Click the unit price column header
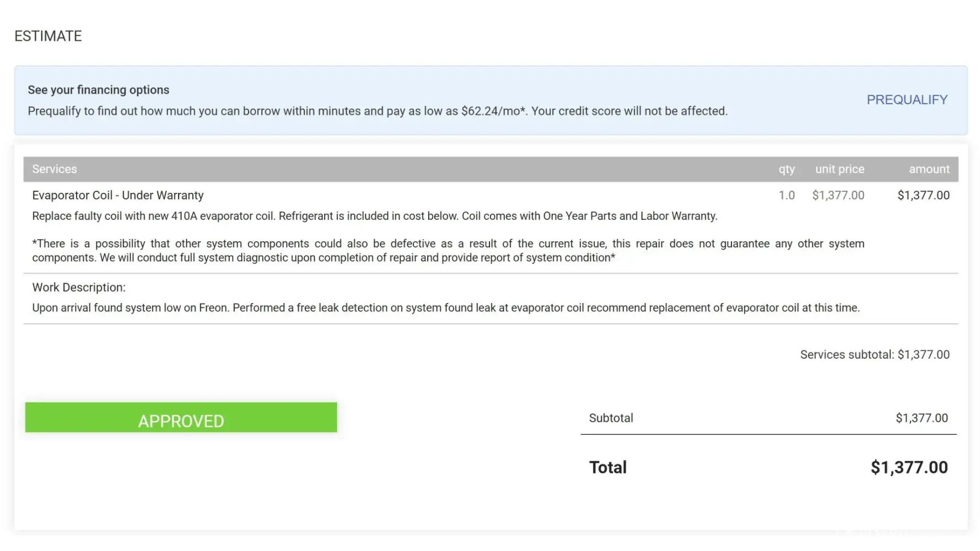Viewport: 980px width, 551px height. tap(839, 169)
